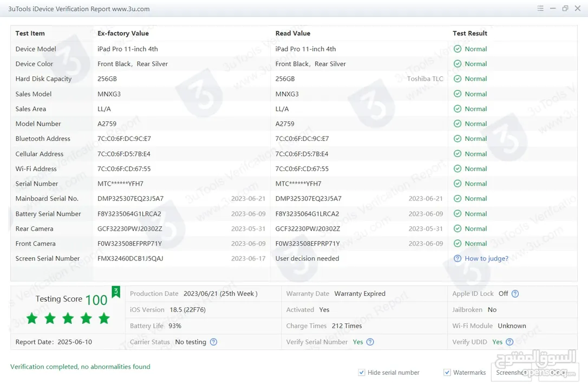Click the green check icon in Cellular Address row
This screenshot has width=588, height=390.
tap(458, 154)
